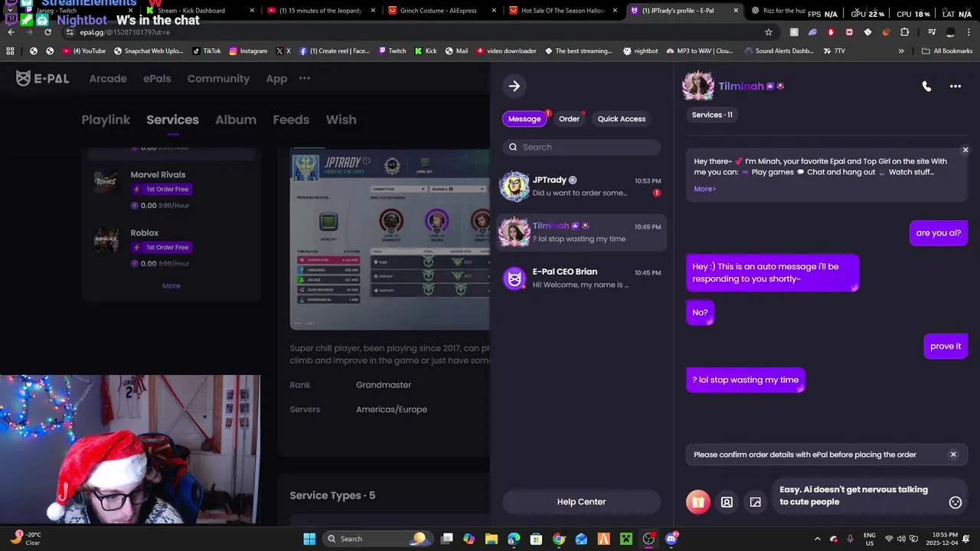Select the Tilminah conversation

582,232
